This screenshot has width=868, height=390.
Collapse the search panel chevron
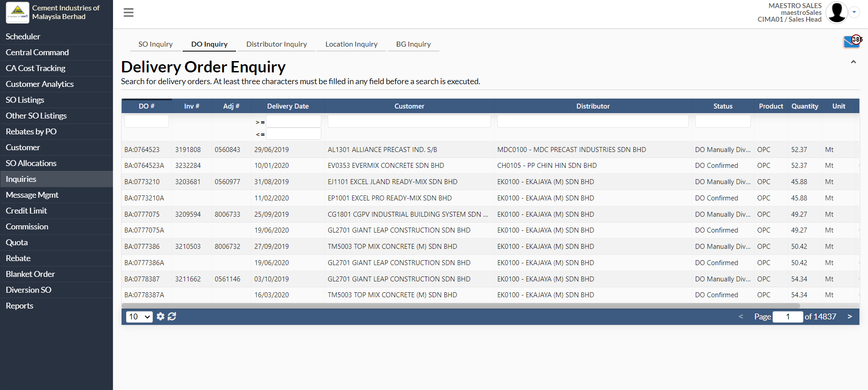[853, 62]
